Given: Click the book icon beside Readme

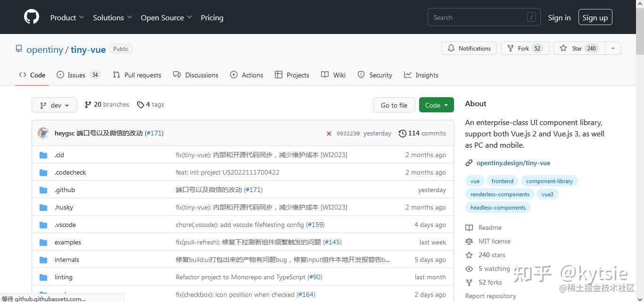Looking at the screenshot, I should pos(469,227).
